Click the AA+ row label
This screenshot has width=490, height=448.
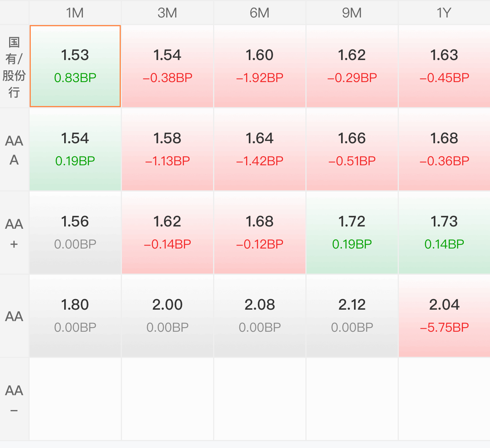click(14, 233)
